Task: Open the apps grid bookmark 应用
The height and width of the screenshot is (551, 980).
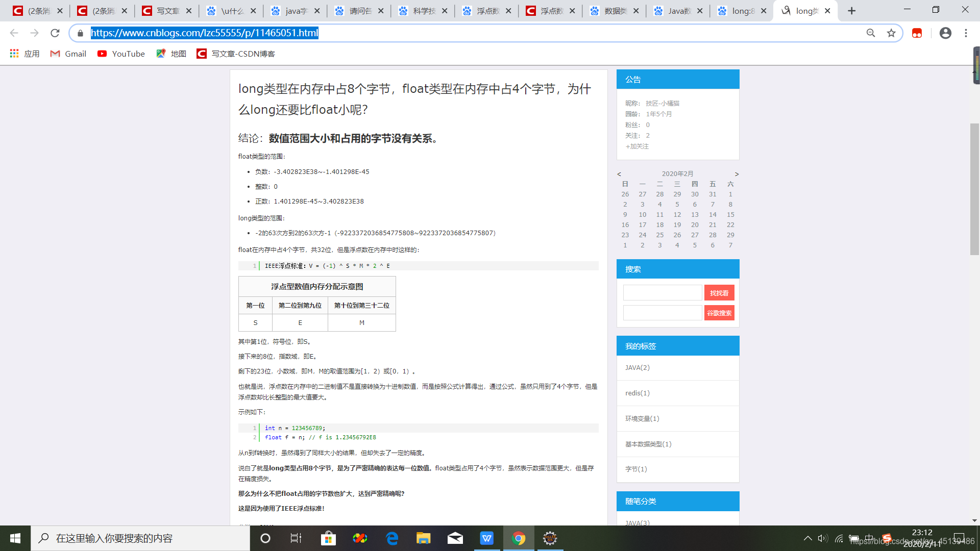Action: tap(24, 54)
